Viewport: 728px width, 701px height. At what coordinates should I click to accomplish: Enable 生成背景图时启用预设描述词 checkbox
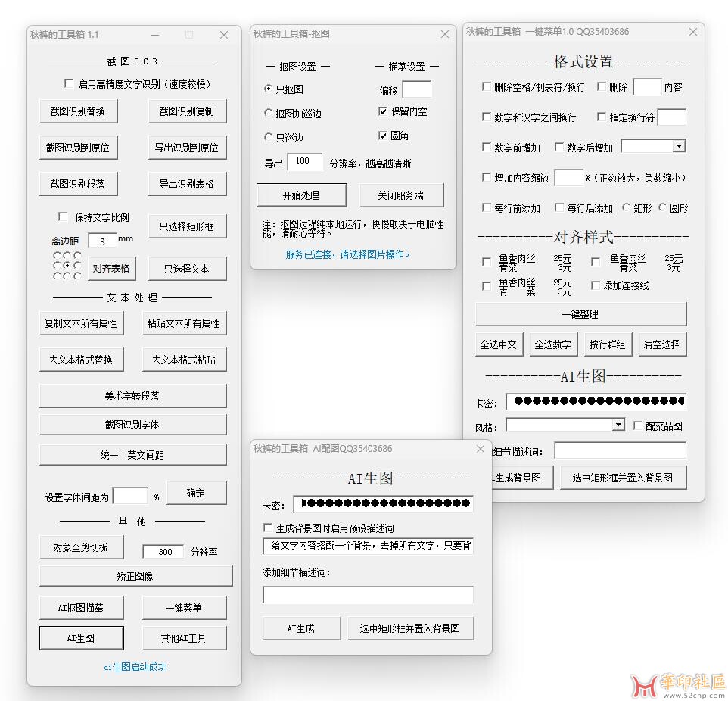(267, 528)
